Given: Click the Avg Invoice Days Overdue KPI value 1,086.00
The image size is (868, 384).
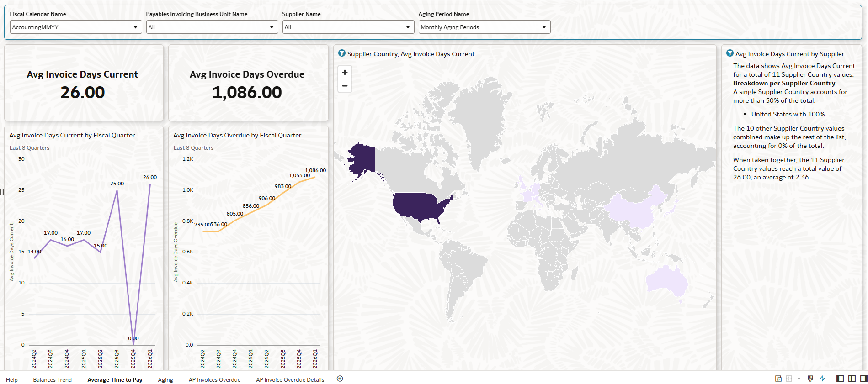Looking at the screenshot, I should coord(247,93).
